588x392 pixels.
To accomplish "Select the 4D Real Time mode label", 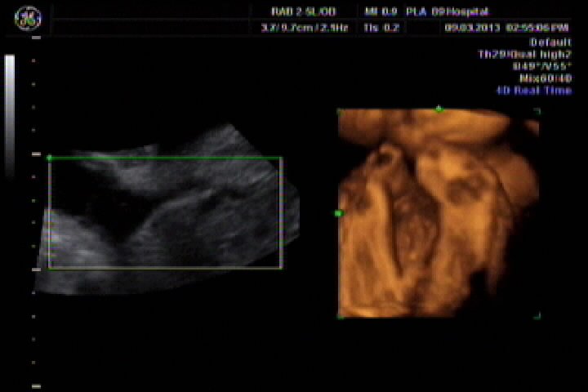I will click(534, 91).
